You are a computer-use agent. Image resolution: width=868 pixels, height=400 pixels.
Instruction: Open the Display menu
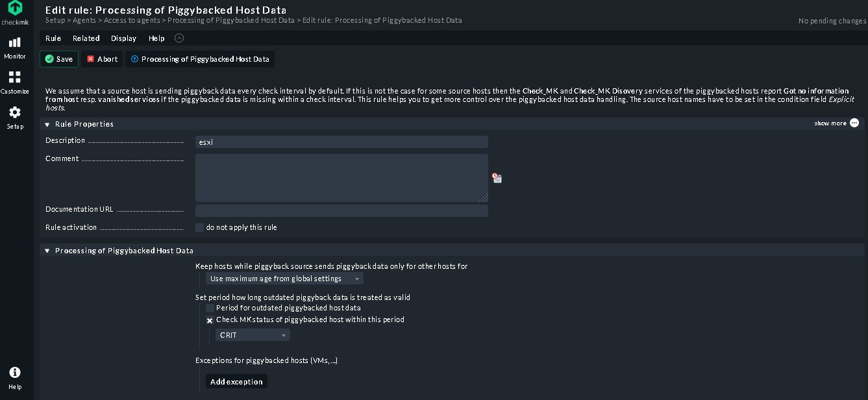[123, 38]
